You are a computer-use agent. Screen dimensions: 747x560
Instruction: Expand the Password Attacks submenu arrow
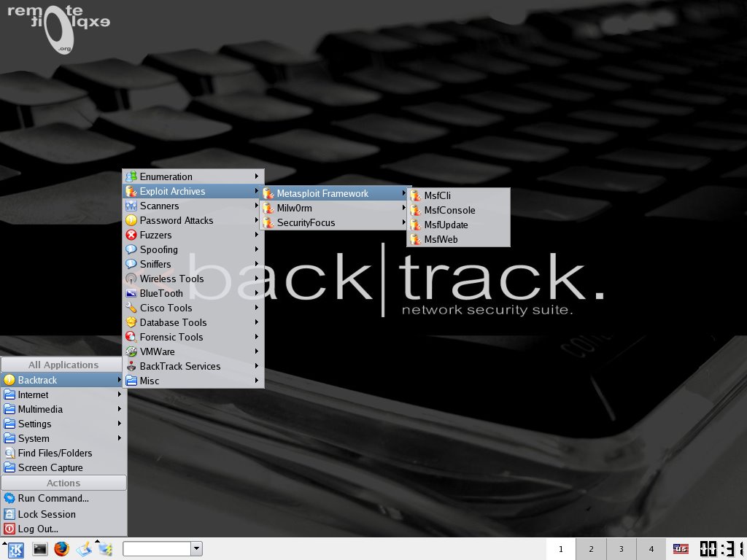(256, 220)
